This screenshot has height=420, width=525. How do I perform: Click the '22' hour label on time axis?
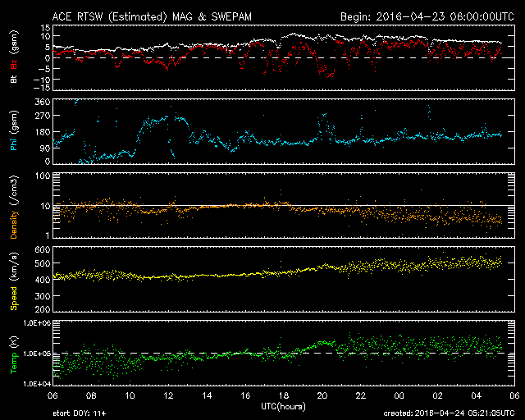click(x=361, y=395)
